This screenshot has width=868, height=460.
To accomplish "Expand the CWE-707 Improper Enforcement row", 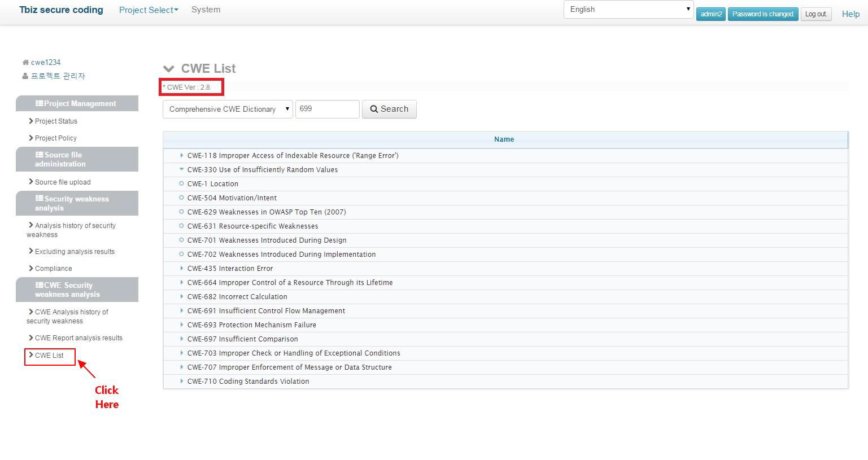I will pos(181,367).
